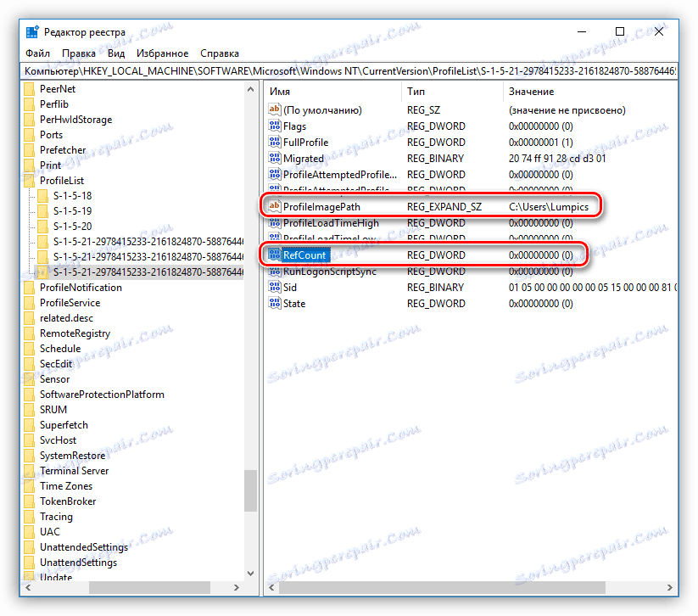Select the UnattendedSettings key

[x=84, y=547]
